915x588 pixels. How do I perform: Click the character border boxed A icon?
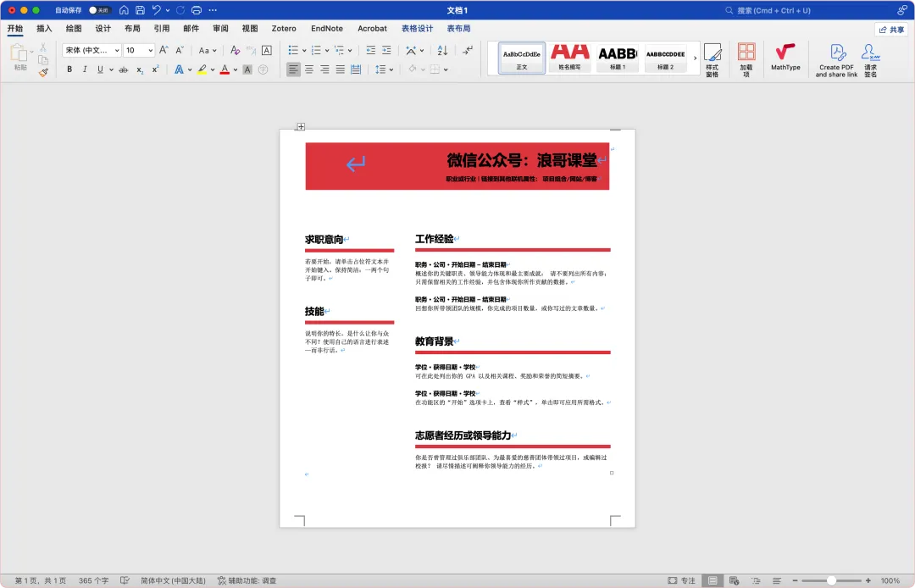pos(267,50)
